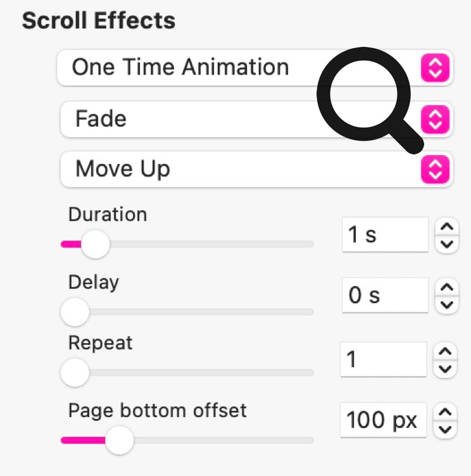This screenshot has height=476, width=471.
Task: Click the Repeat slider handle
Action: [75, 372]
